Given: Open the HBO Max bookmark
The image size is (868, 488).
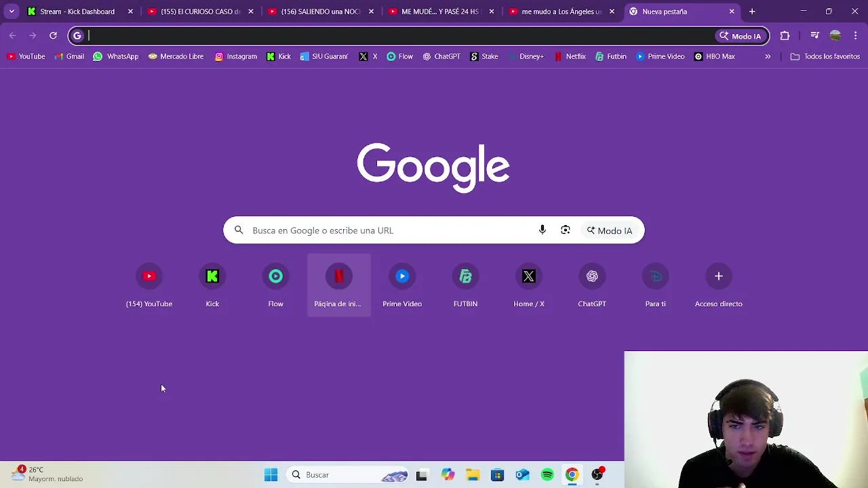Looking at the screenshot, I should pyautogui.click(x=715, y=56).
